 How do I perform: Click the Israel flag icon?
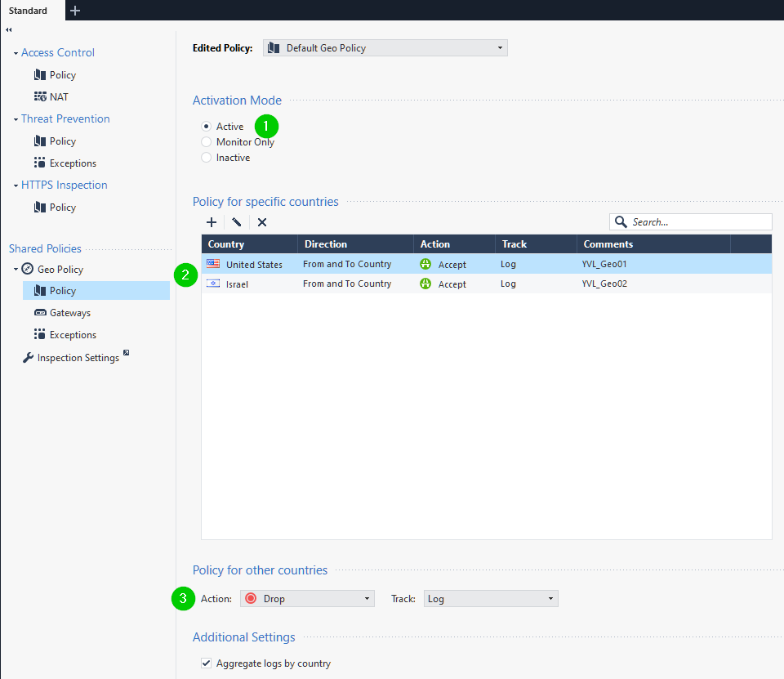pyautogui.click(x=213, y=284)
